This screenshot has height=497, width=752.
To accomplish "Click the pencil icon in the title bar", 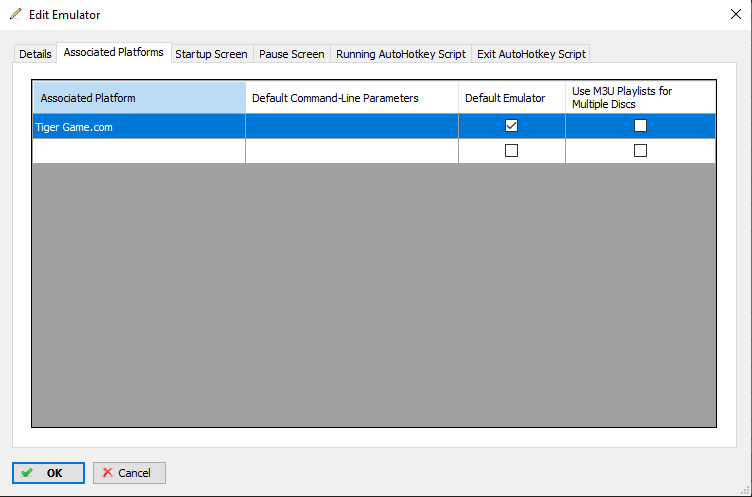I will (16, 14).
